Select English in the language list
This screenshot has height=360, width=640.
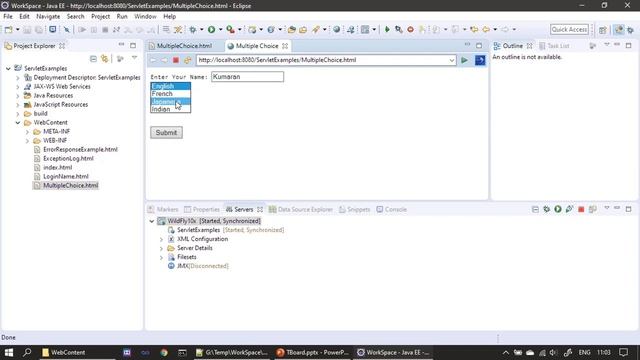click(x=170, y=86)
